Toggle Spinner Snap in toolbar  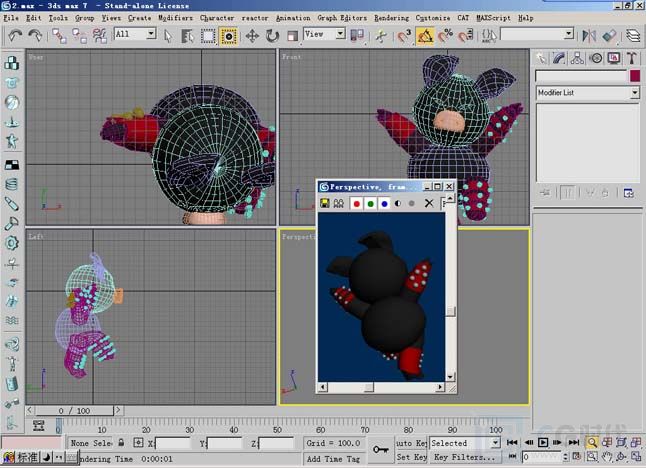(x=465, y=36)
